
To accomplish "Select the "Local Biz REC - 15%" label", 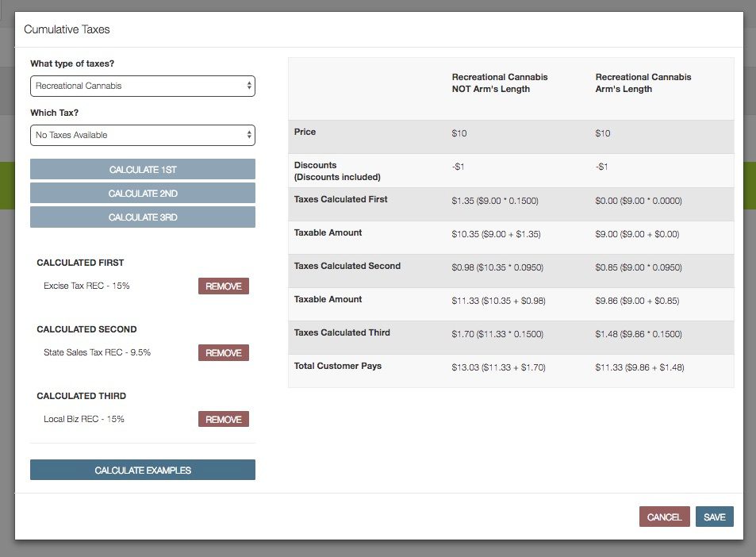I will coord(84,419).
